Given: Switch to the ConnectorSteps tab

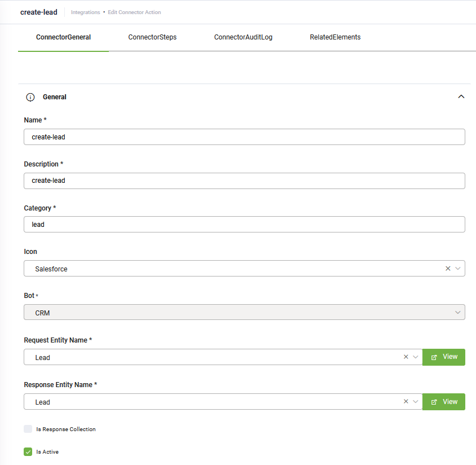Looking at the screenshot, I should coord(152,37).
